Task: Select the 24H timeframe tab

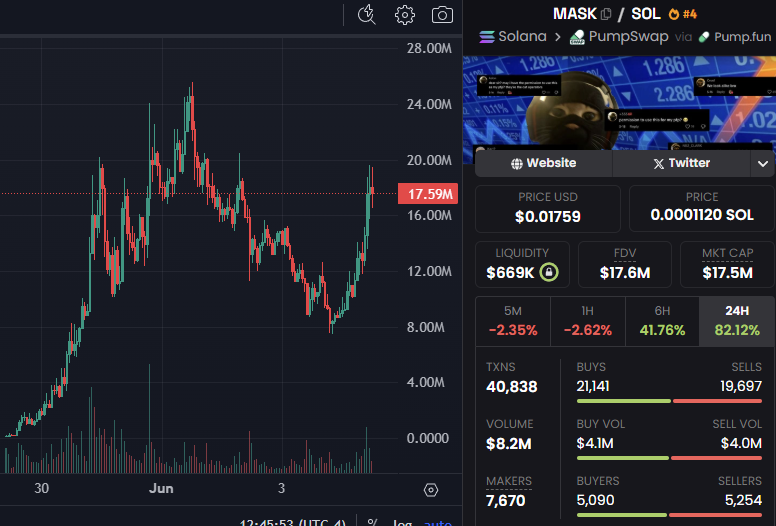Action: [x=737, y=321]
